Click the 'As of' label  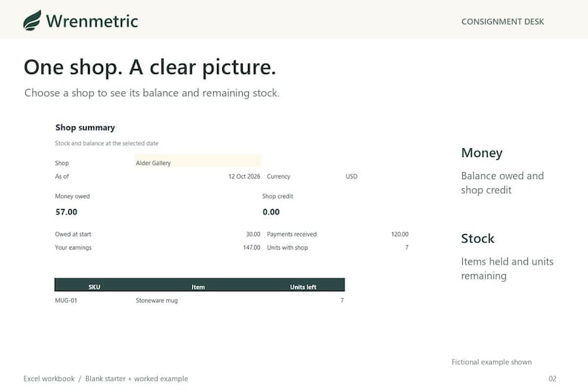[x=62, y=176]
